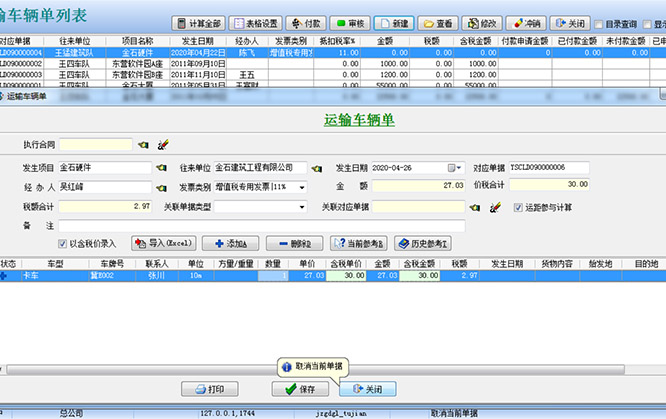The image size is (666, 419).
Task: Click the 保存 save button
Action: (297, 389)
